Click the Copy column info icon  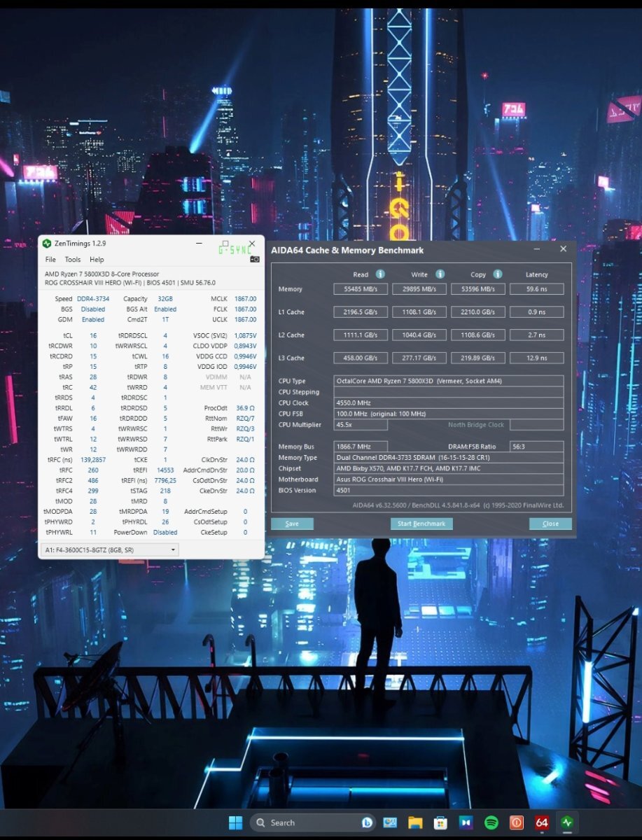pyautogui.click(x=497, y=274)
